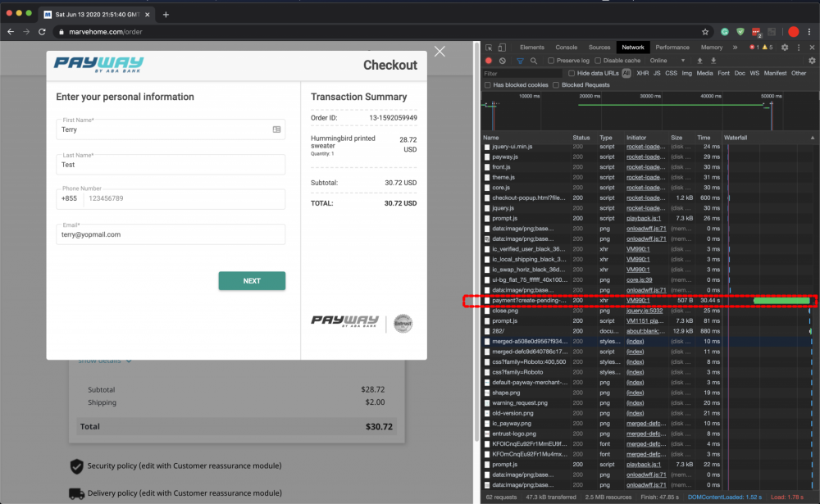Click into the Last Name input field
This screenshot has height=504, width=820.
coord(171,165)
